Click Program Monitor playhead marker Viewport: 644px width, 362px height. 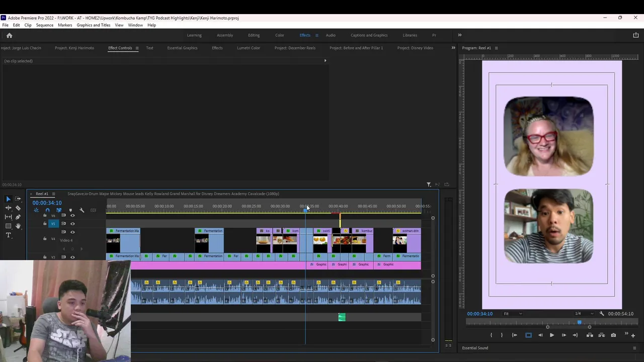coord(579,322)
